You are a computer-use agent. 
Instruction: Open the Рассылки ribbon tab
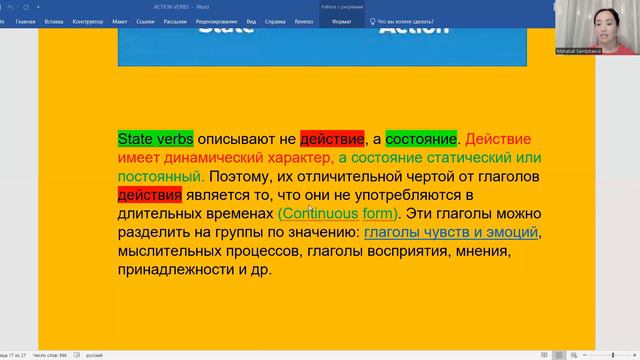tap(175, 22)
